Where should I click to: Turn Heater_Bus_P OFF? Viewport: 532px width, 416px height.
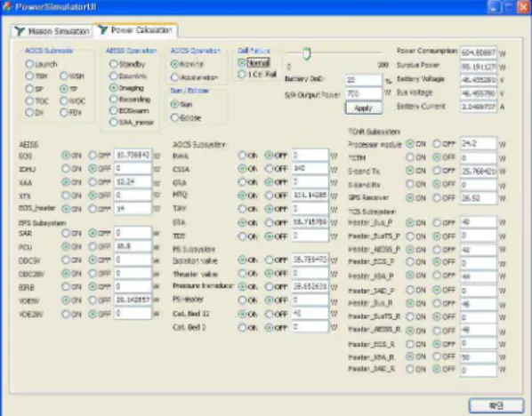[437, 223]
